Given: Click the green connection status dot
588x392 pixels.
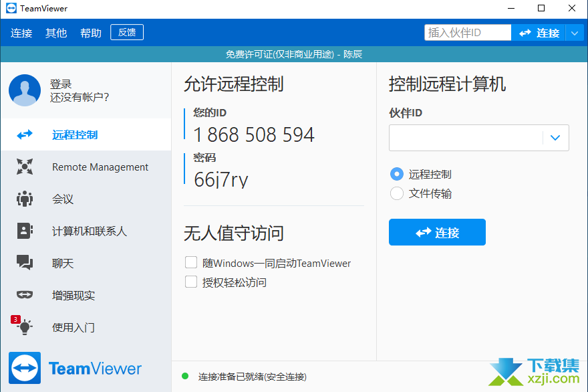Looking at the screenshot, I should click(x=185, y=376).
